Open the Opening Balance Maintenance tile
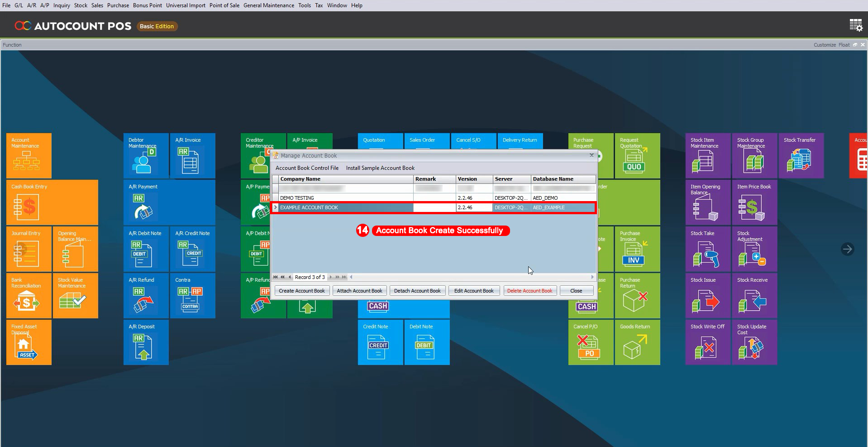 point(76,249)
